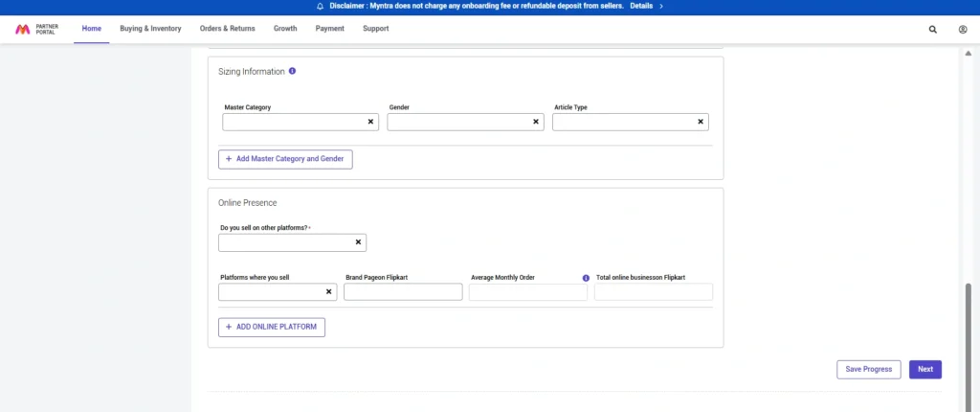Viewport: 980px width, 412px height.
Task: Open the Buying & Inventory menu
Action: coord(150,29)
